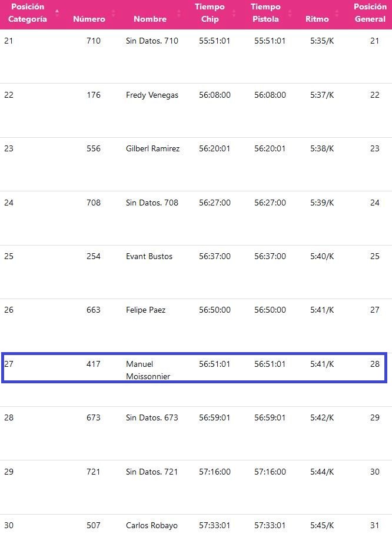Click runner number 710 cell
This screenshot has width=392, height=537.
94,41
